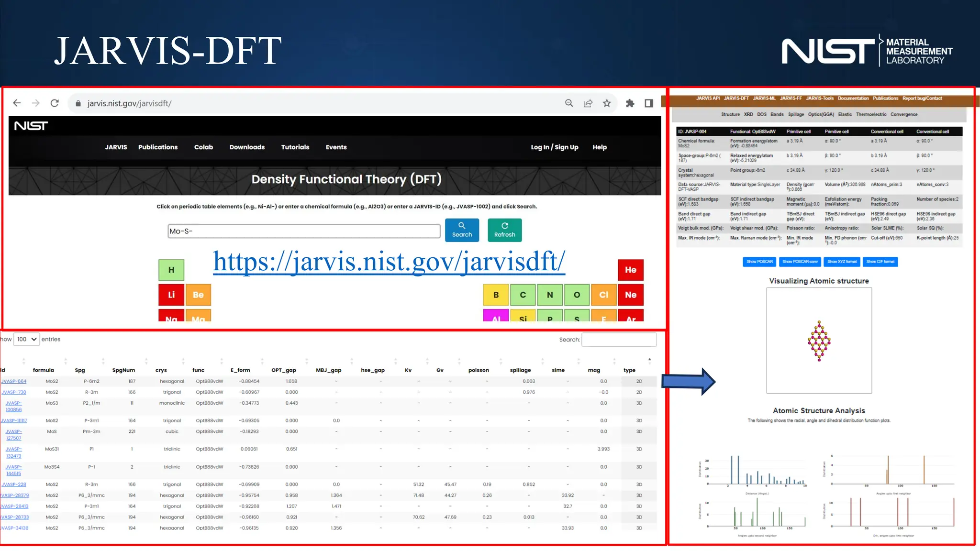Switch to the Bands section tab
Viewport: 980px width, 551px height.
[x=777, y=114]
